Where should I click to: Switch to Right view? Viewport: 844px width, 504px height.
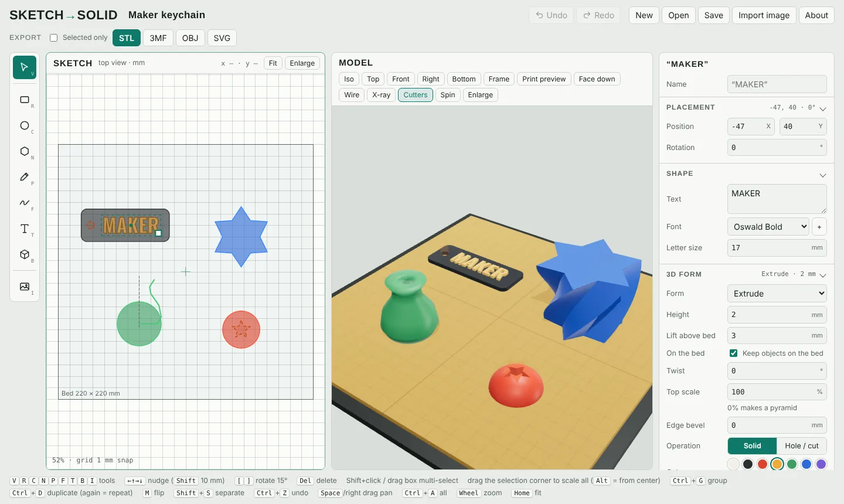(431, 79)
